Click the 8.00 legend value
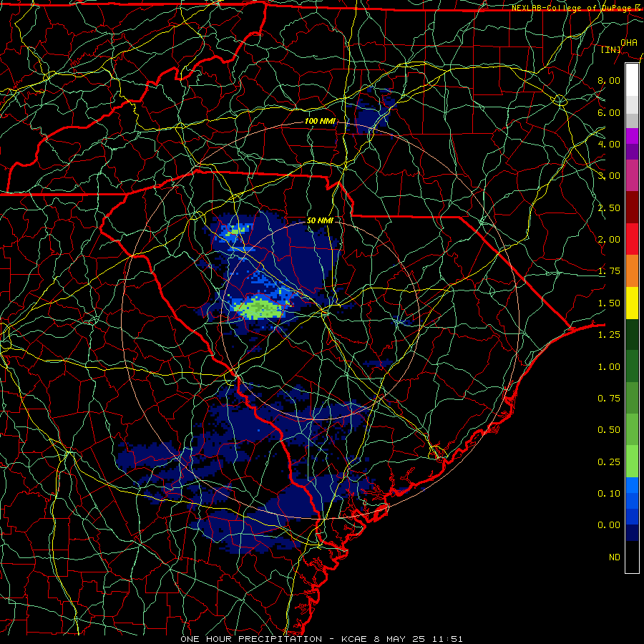The height and width of the screenshot is (644, 644). coord(609,80)
